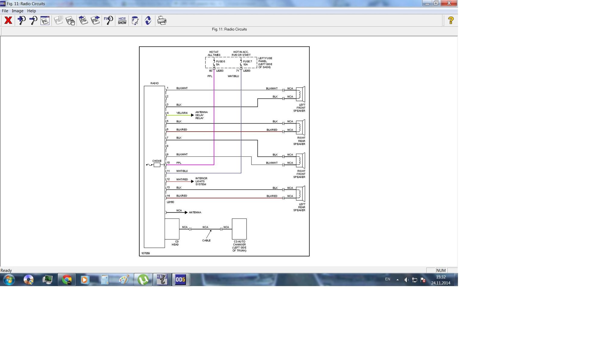The height and width of the screenshot is (364, 603).
Task: Click the volume speaker icon in system tray
Action: coord(406,280)
